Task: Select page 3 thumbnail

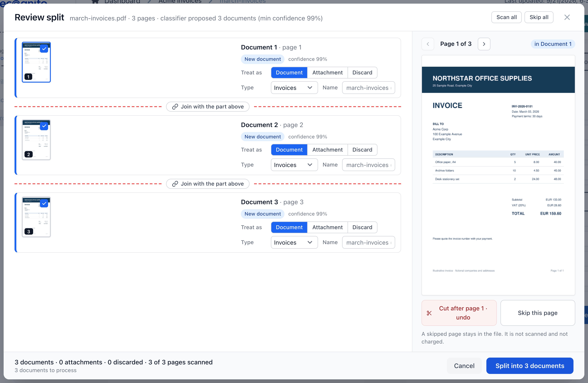Action: (x=36, y=217)
